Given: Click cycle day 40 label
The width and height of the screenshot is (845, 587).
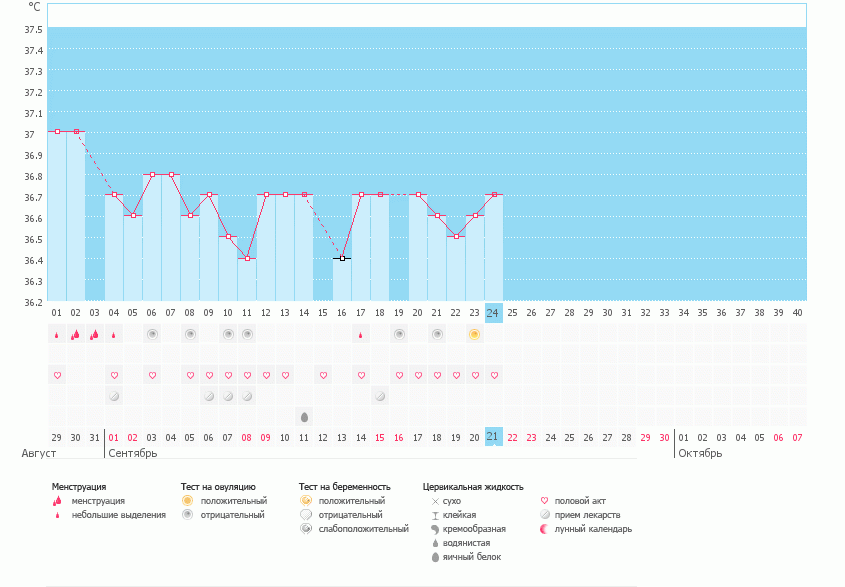Looking at the screenshot, I should point(797,312).
